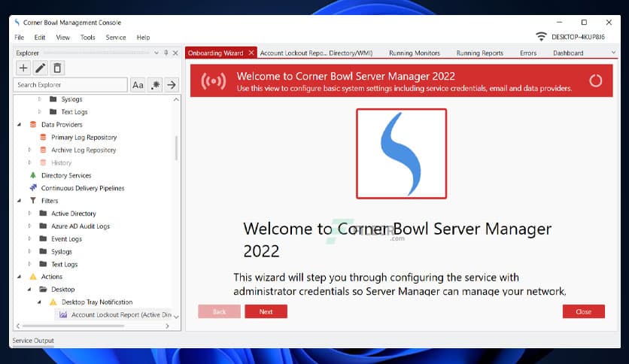Click the Directory Services tree icon
The height and width of the screenshot is (364, 629).
[x=33, y=175]
